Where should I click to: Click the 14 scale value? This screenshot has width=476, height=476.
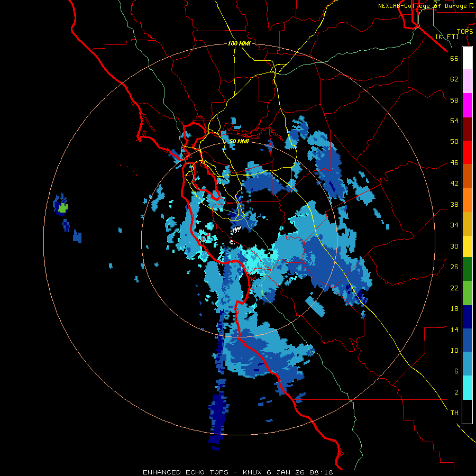pos(454,329)
